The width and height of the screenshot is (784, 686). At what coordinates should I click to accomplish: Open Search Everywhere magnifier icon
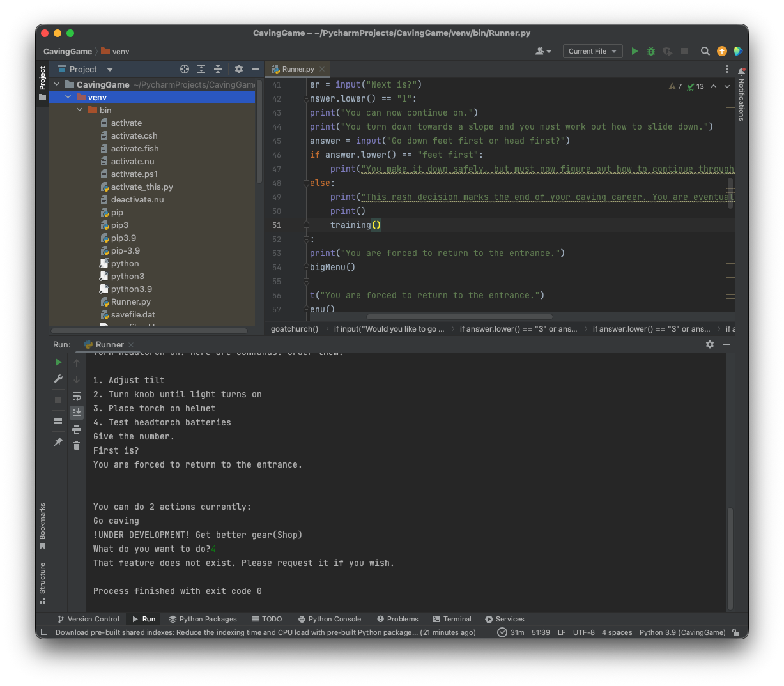pyautogui.click(x=705, y=51)
